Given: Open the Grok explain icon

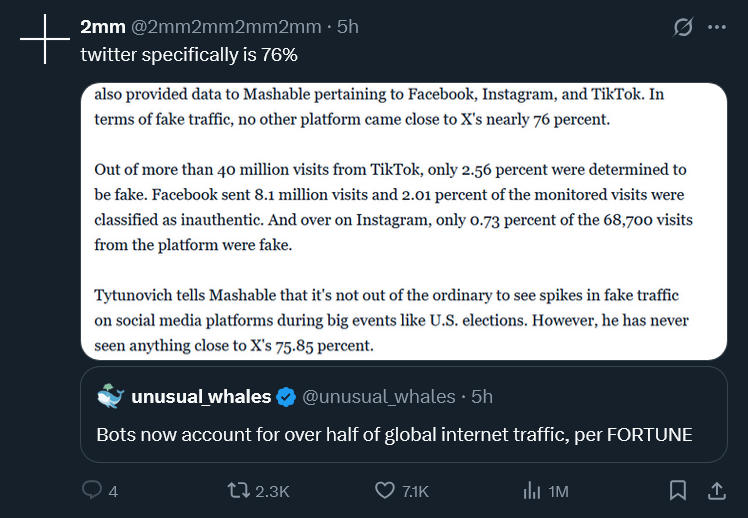Looking at the screenshot, I should pos(683,27).
